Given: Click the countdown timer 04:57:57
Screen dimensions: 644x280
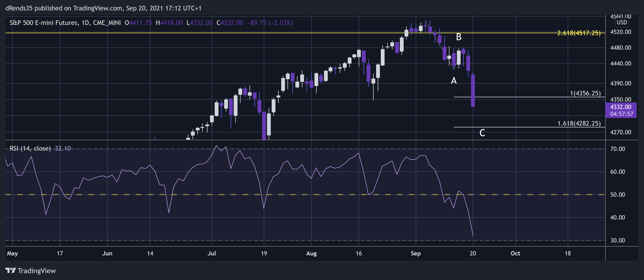Looking at the screenshot, I should pos(622,114).
